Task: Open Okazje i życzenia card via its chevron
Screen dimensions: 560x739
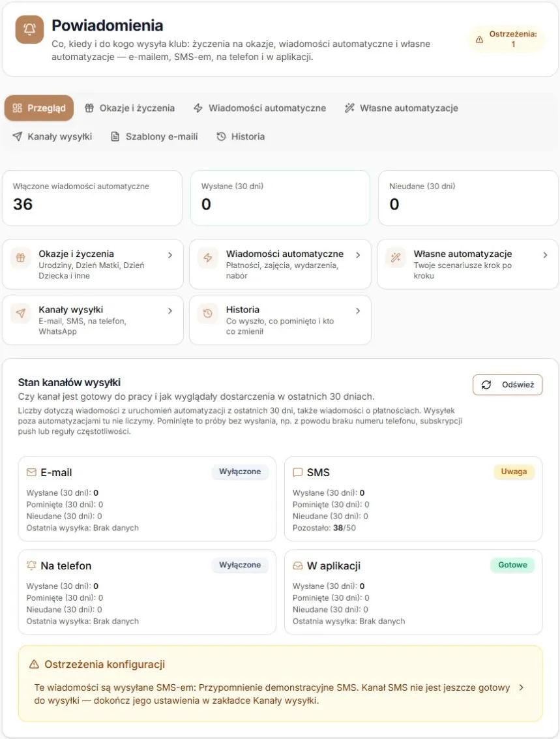Action: [170, 255]
